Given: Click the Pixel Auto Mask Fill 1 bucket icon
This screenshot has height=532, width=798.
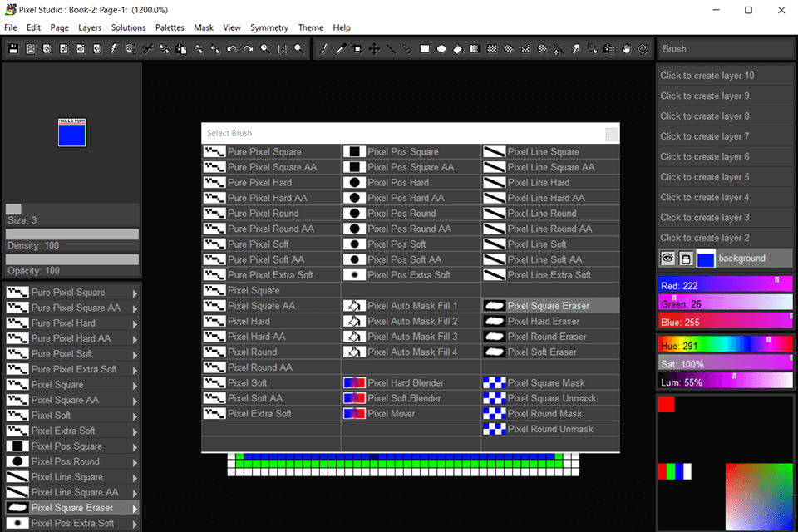Looking at the screenshot, I should tap(354, 305).
